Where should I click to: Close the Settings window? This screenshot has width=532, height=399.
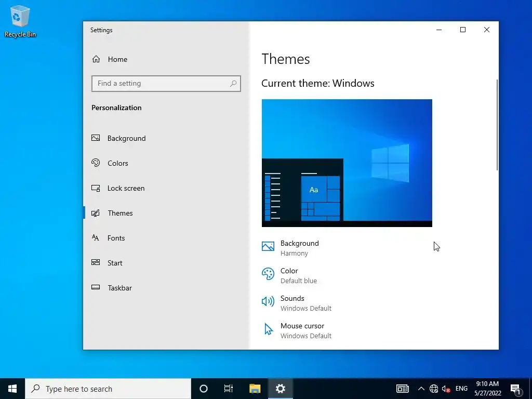[x=486, y=30]
